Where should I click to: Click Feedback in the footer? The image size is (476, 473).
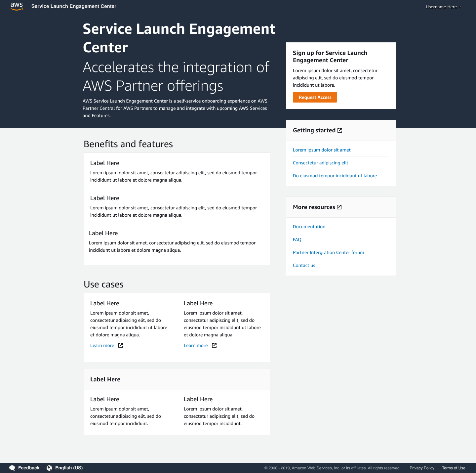[29, 468]
